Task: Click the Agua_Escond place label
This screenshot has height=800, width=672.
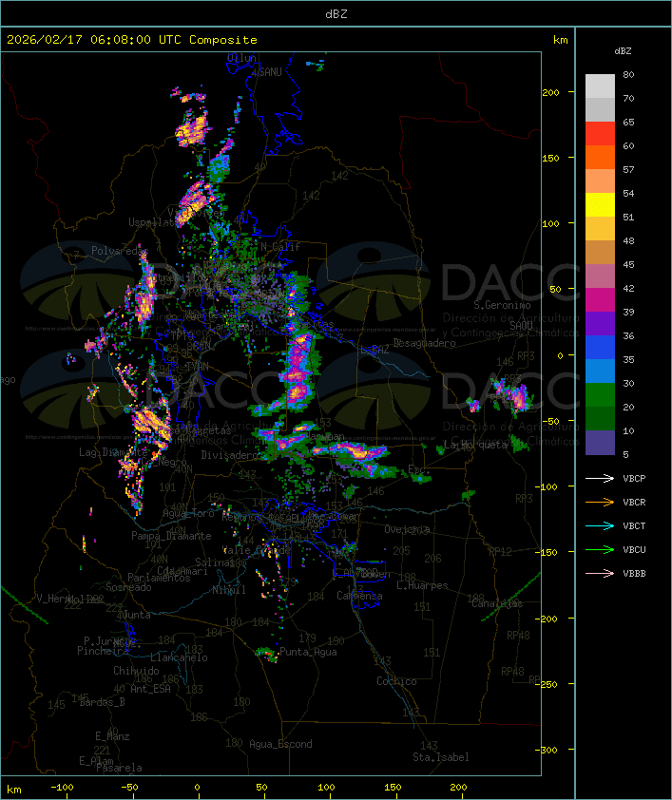Action: click(x=280, y=744)
